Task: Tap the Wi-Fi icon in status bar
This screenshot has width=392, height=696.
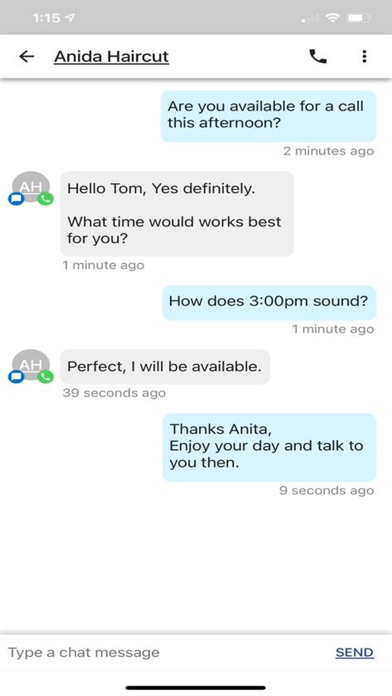Action: (331, 18)
